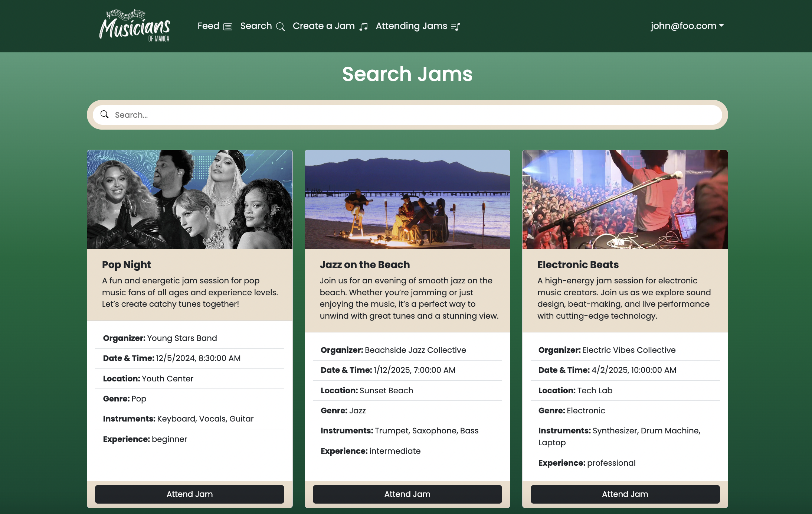Attend the Pop Night jam
Viewport: 812px width, 514px height.
189,494
